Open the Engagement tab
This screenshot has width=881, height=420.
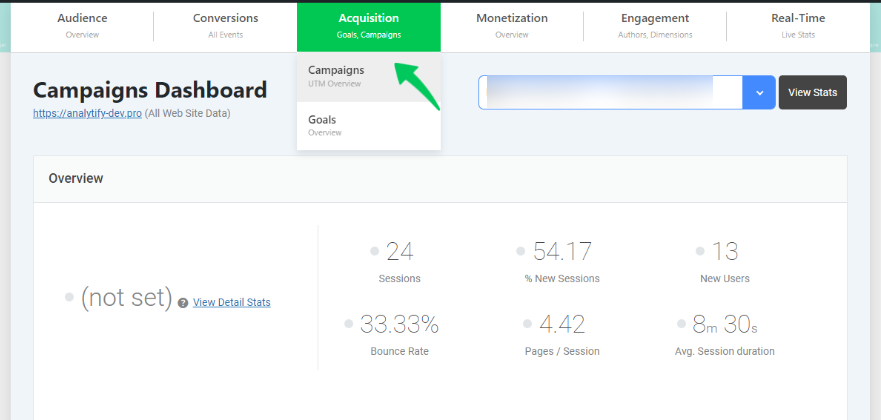coord(654,26)
